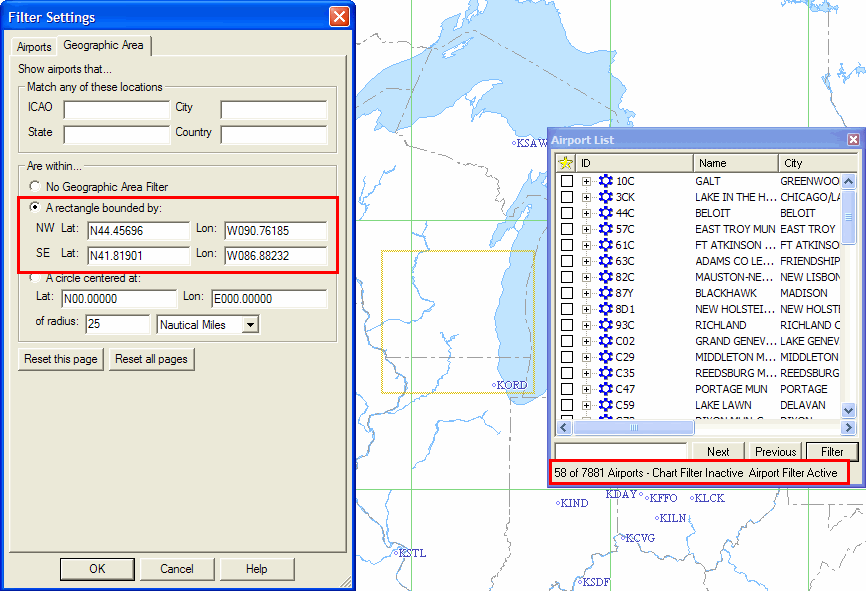
Task: Click the airport icon for C02
Action: [606, 341]
